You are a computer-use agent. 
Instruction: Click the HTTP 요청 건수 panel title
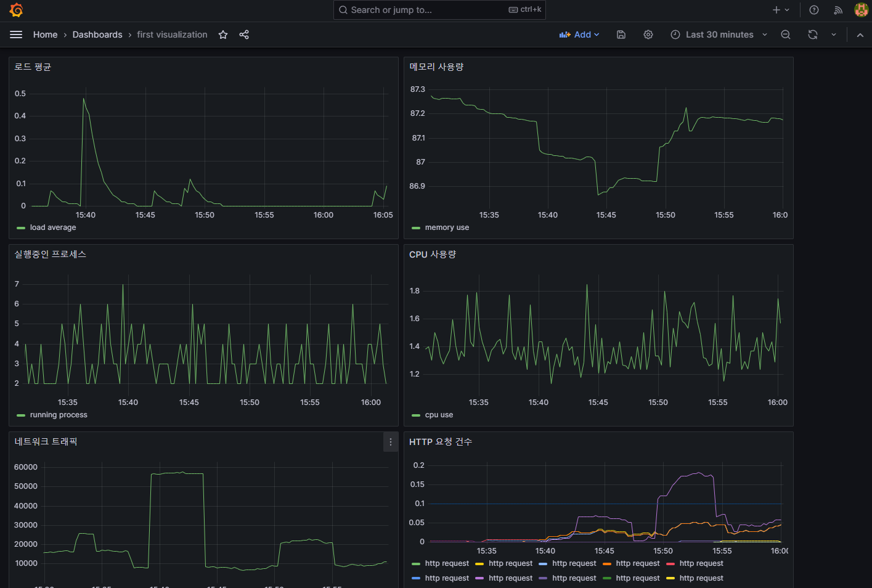click(x=441, y=441)
